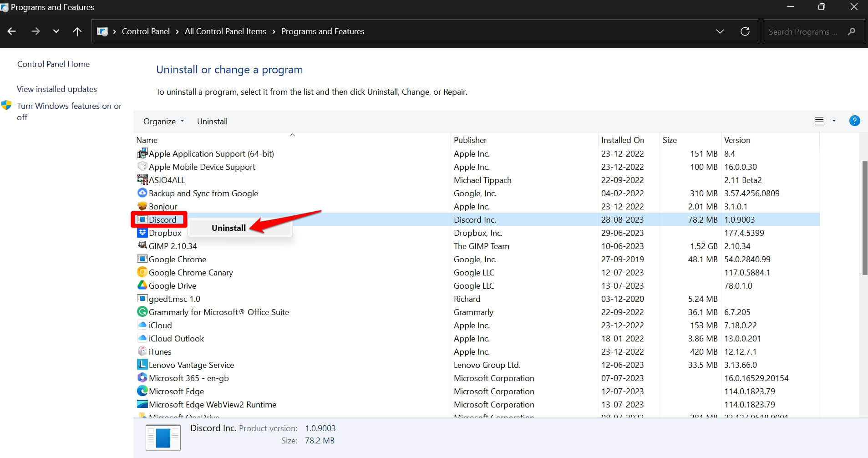This screenshot has height=458, width=868.
Task: Click the Grammarly for Microsoft Office icon
Action: (x=142, y=312)
